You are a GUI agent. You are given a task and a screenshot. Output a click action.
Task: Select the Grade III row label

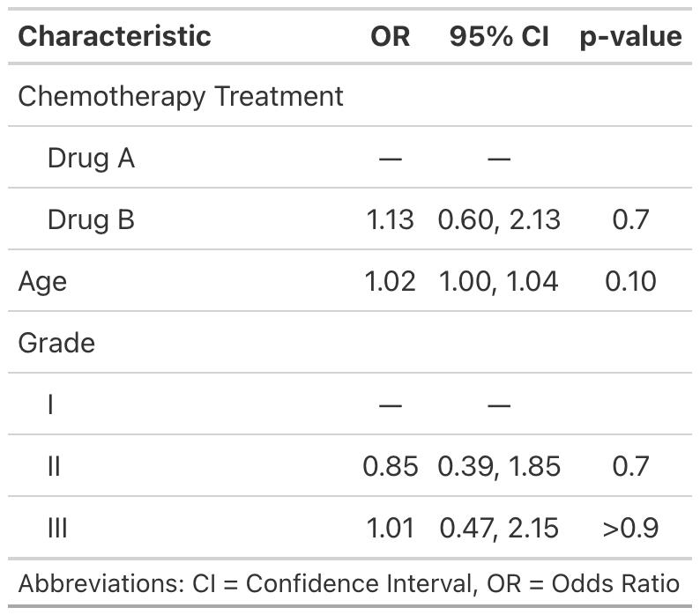click(57, 528)
